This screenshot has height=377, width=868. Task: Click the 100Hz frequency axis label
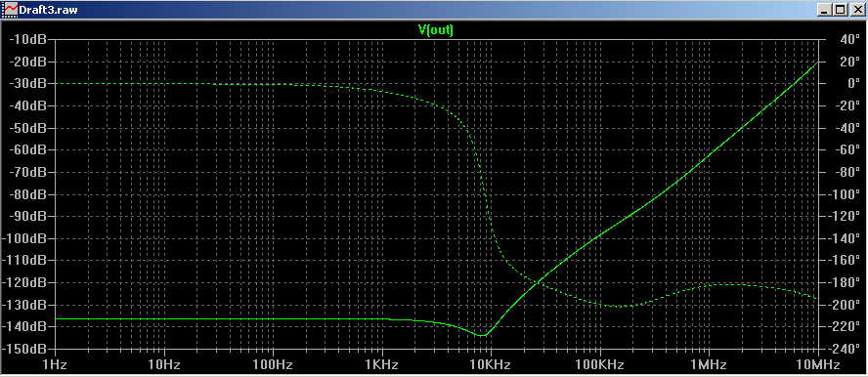(x=273, y=365)
